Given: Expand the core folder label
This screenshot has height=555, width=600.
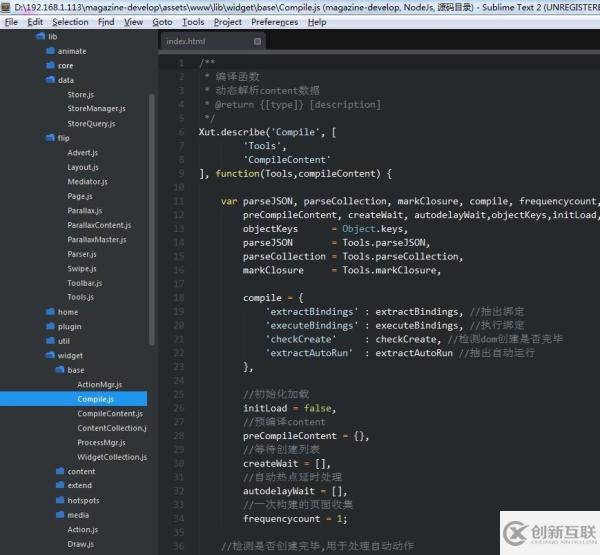Looking at the screenshot, I should [65, 66].
